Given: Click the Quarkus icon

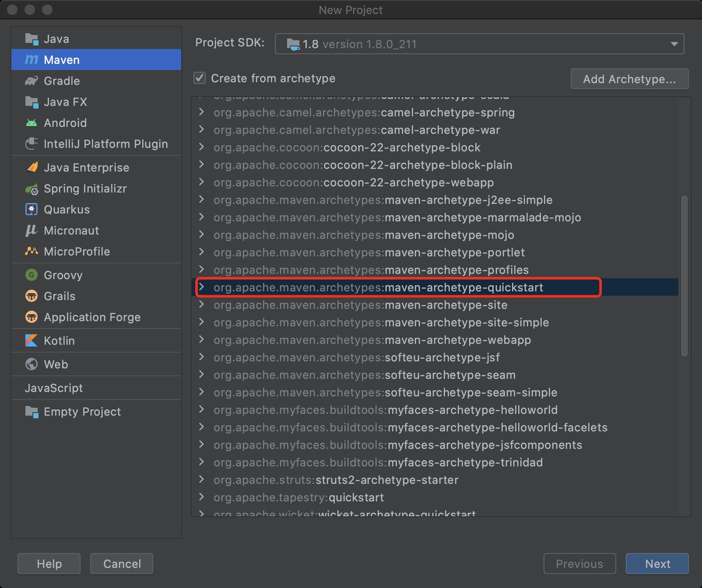Looking at the screenshot, I should click(32, 210).
